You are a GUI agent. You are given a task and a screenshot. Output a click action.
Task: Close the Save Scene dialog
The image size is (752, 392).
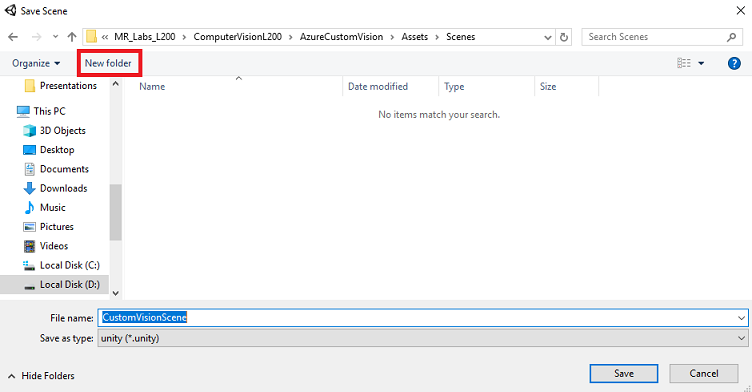point(740,11)
